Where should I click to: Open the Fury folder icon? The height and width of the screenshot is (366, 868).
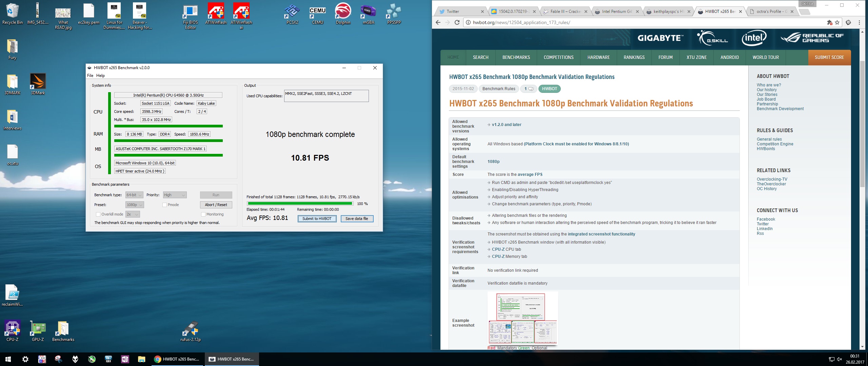[12, 49]
